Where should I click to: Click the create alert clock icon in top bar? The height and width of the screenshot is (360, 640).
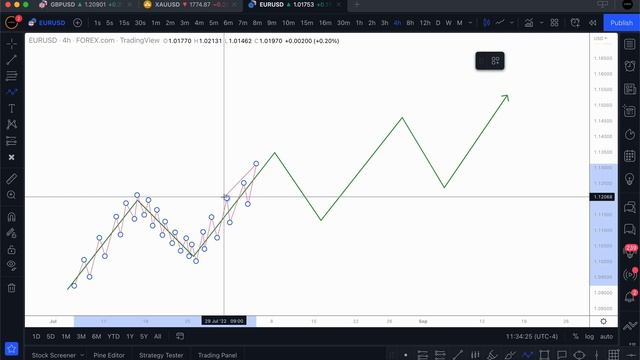(x=575, y=23)
